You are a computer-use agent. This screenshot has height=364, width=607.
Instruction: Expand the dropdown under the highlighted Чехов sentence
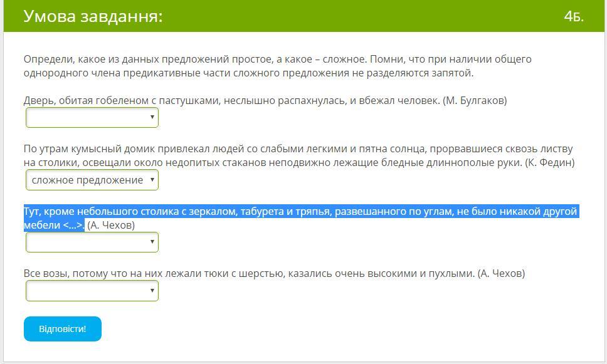click(92, 242)
